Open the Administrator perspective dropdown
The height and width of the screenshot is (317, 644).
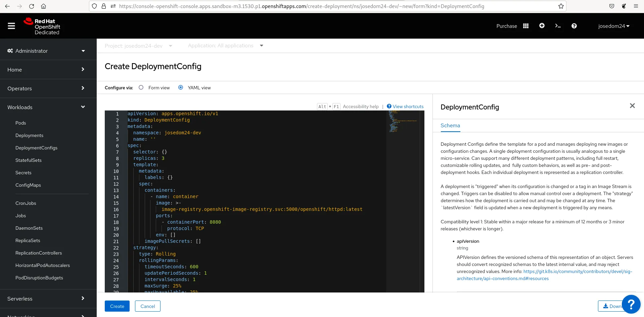click(46, 51)
